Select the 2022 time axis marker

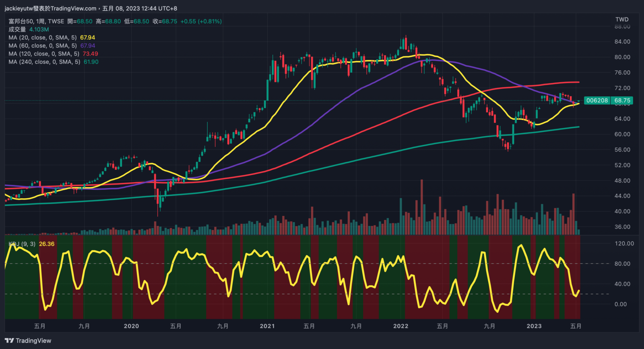[400, 326]
